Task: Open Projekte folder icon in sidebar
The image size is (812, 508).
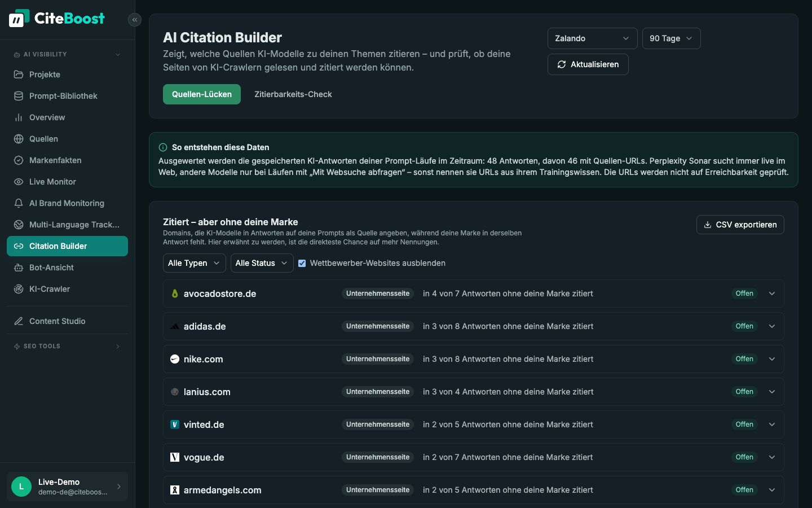Action: (19, 75)
